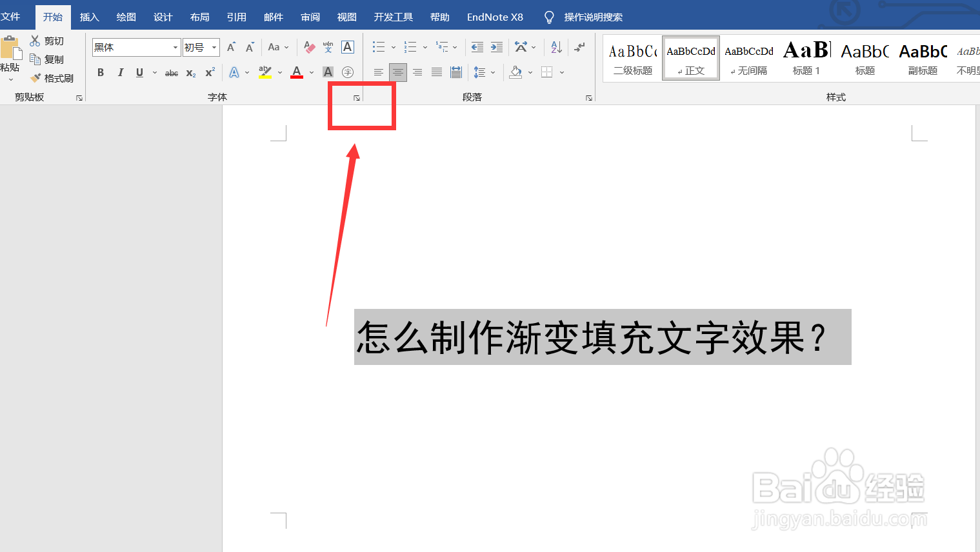The height and width of the screenshot is (552, 980).
Task: Increase font size with grow font icon
Action: (231, 47)
